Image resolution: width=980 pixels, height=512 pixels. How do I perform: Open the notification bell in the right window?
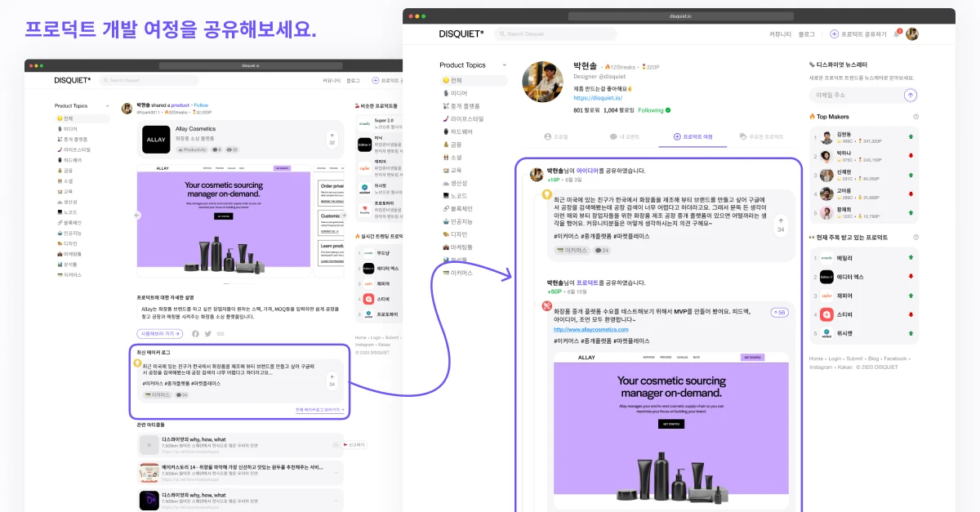[898, 33]
